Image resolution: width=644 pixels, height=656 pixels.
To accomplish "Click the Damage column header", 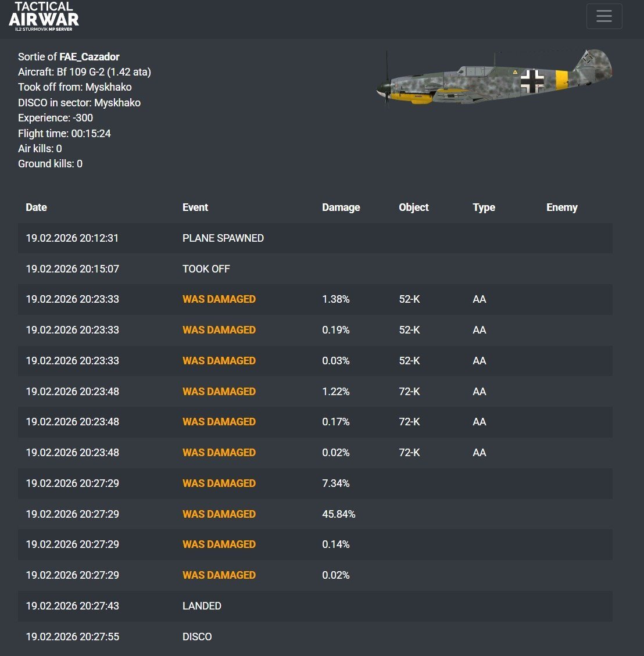I will click(x=341, y=207).
